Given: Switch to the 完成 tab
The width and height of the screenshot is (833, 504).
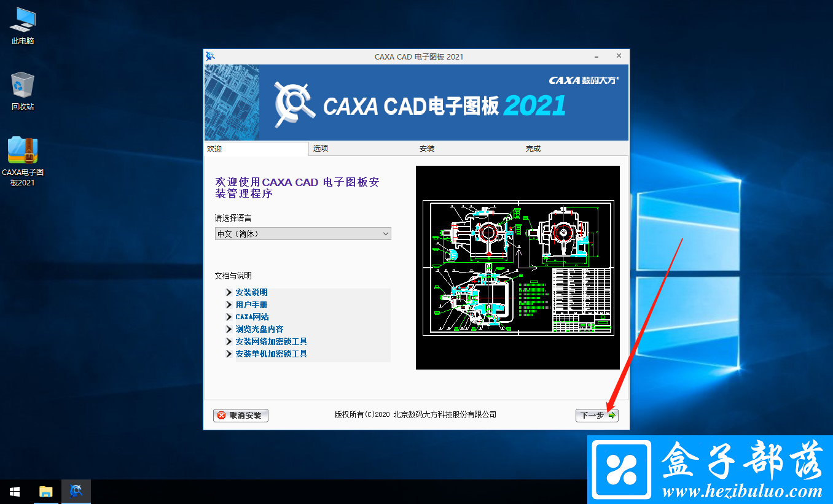Looking at the screenshot, I should pyautogui.click(x=533, y=148).
